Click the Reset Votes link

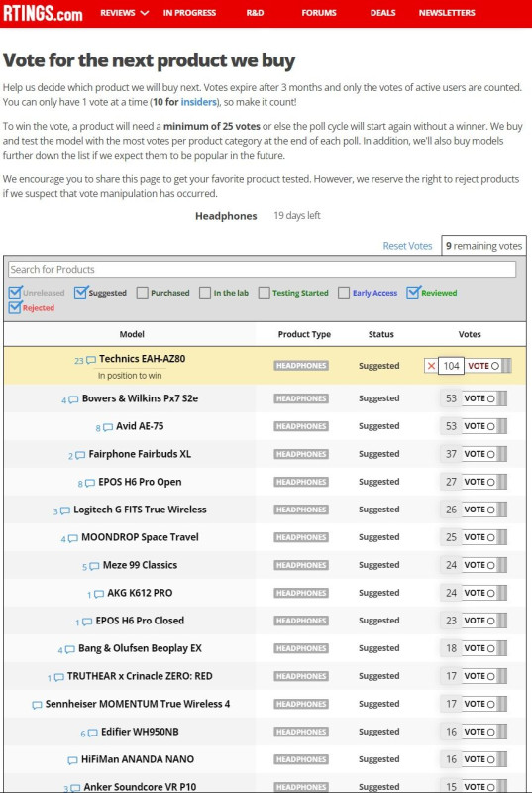tap(407, 246)
